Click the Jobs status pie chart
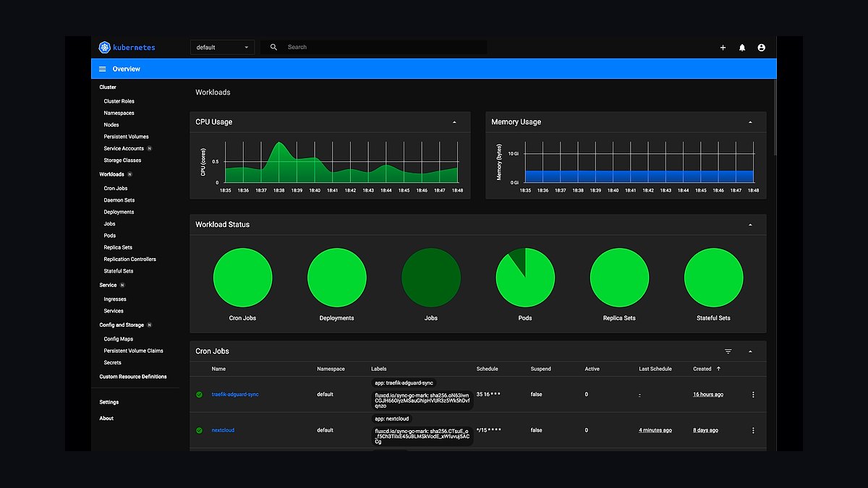This screenshot has width=868, height=488. 431,278
